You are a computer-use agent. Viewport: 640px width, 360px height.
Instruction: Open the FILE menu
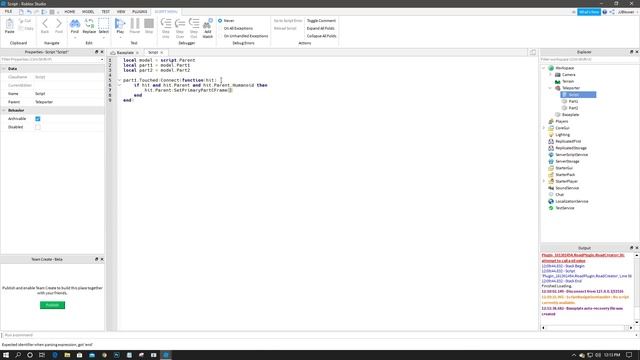(8, 12)
